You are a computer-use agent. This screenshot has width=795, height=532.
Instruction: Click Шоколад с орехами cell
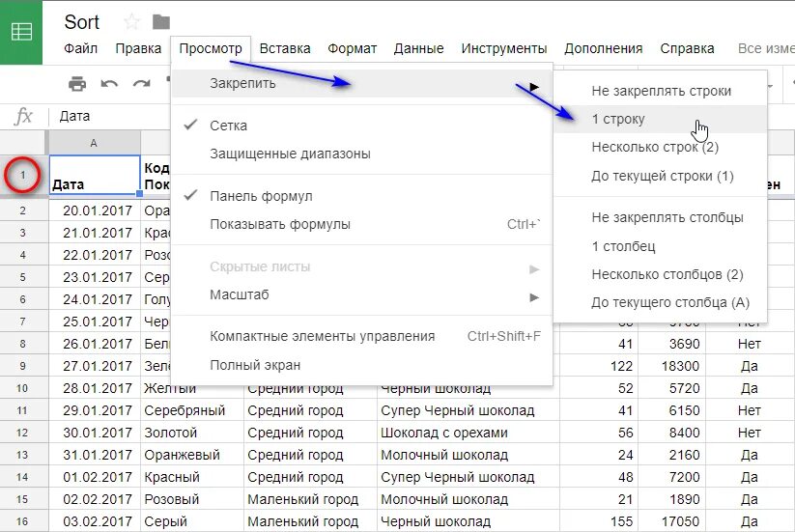click(468, 433)
